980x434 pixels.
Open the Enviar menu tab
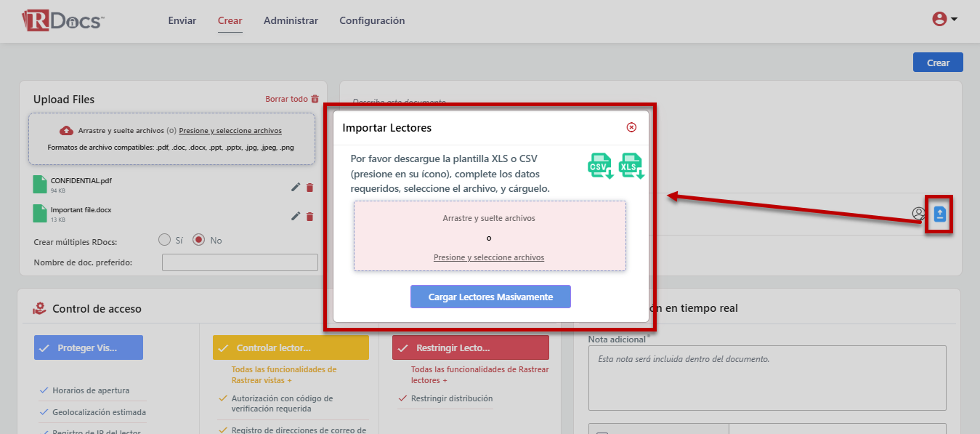point(182,20)
